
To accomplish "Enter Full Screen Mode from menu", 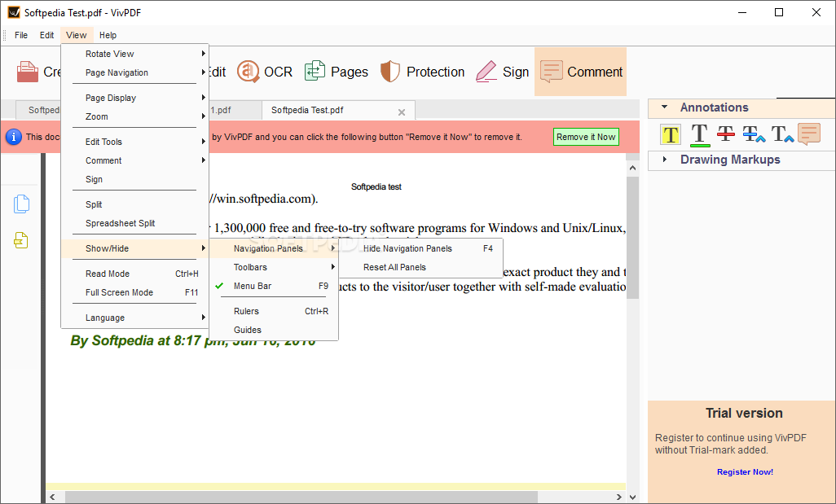I will (x=135, y=292).
